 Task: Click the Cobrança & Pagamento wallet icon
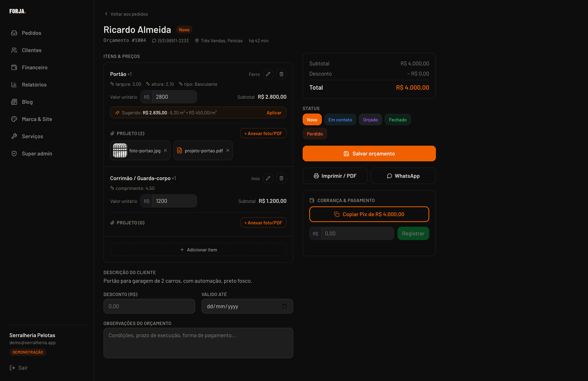pyautogui.click(x=312, y=200)
